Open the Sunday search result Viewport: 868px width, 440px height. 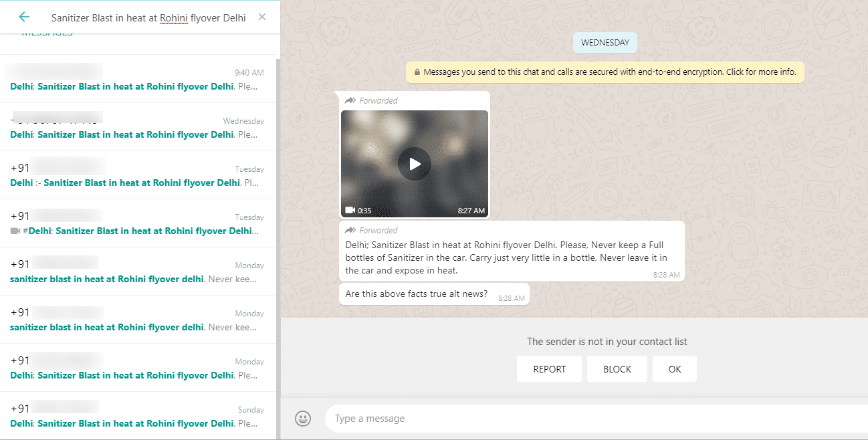(138, 416)
